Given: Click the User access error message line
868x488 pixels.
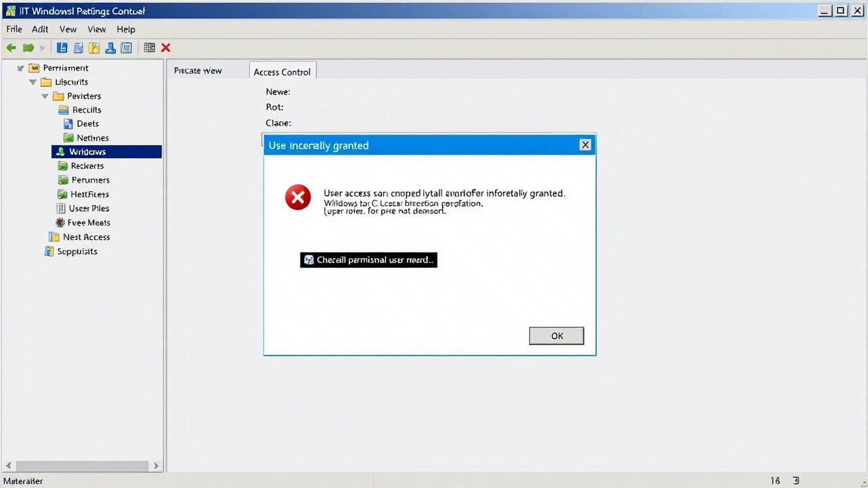Looking at the screenshot, I should pyautogui.click(x=444, y=193).
